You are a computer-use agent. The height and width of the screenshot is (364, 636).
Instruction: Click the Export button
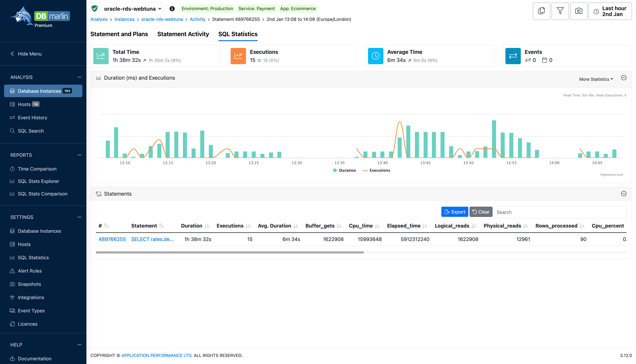point(454,212)
